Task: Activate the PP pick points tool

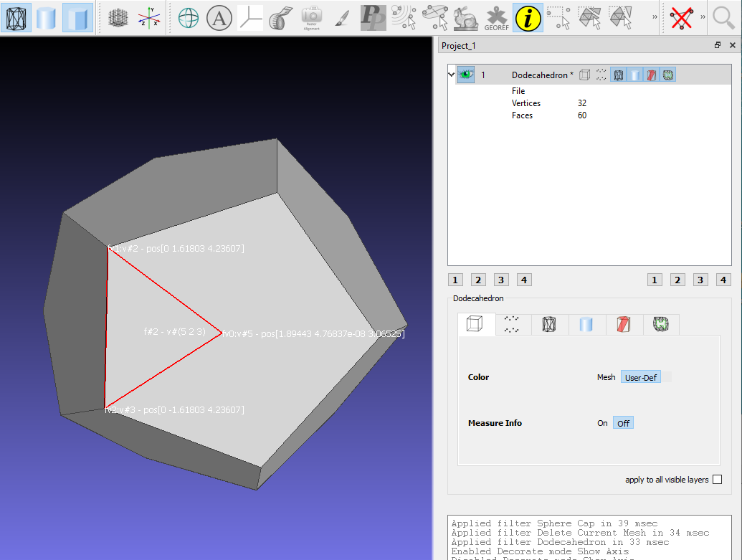Action: 373,18
